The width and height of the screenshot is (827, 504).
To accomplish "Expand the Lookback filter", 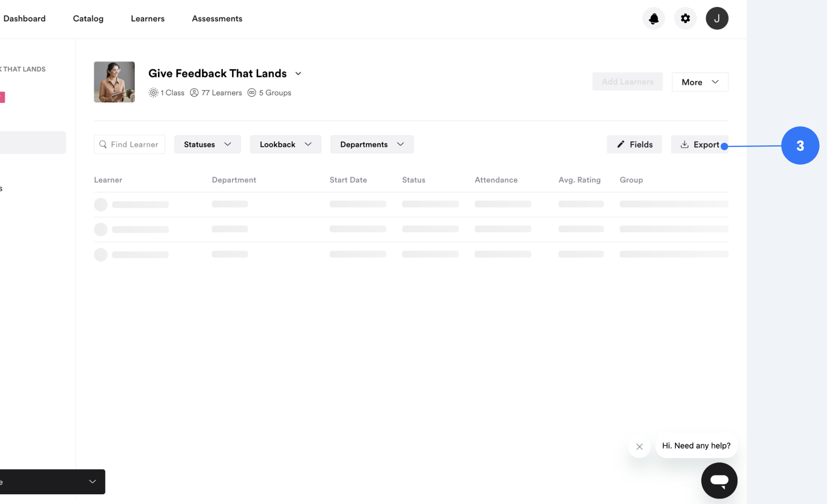I will click(285, 144).
